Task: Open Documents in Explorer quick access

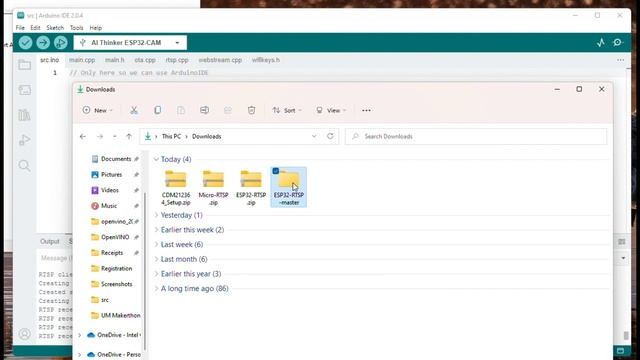Action: click(x=116, y=159)
